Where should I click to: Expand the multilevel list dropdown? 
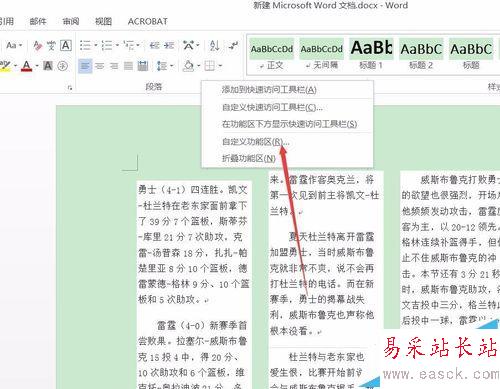[x=138, y=45]
